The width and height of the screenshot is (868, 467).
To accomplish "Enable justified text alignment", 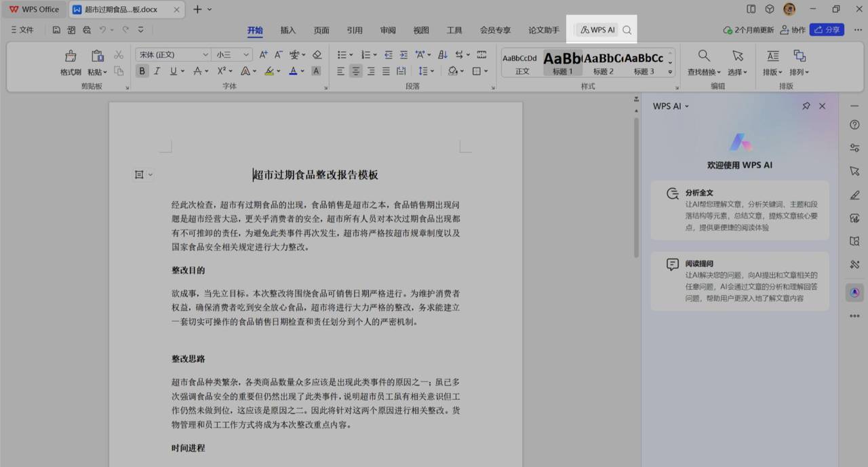I will click(x=385, y=71).
